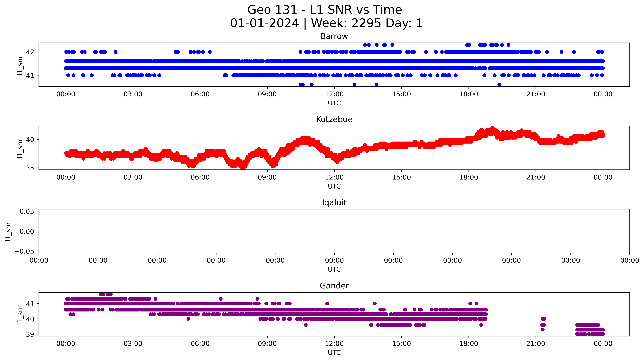Click the '12:00' tick under the Gander plot
Screen dimensions: 644x361
[x=334, y=344]
